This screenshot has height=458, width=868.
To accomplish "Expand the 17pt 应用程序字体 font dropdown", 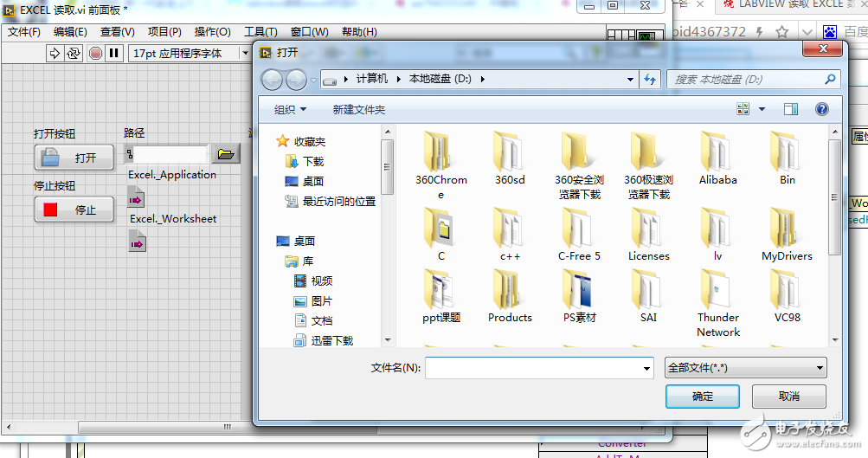I will (x=245, y=53).
